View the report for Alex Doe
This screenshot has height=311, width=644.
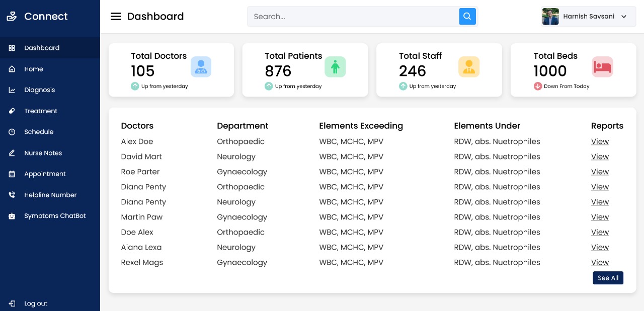pos(600,142)
